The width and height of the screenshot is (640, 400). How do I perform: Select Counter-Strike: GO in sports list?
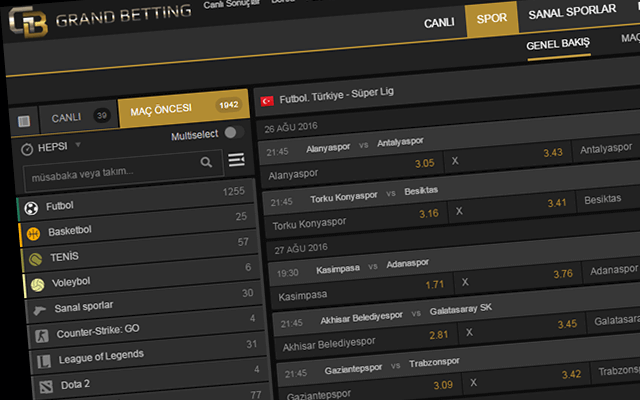coord(147,327)
